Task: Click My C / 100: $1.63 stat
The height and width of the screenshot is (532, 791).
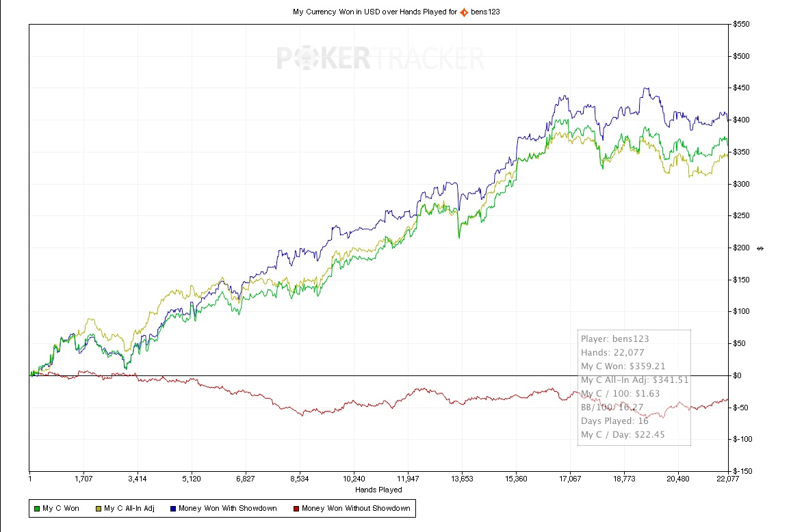Action: pyautogui.click(x=620, y=393)
